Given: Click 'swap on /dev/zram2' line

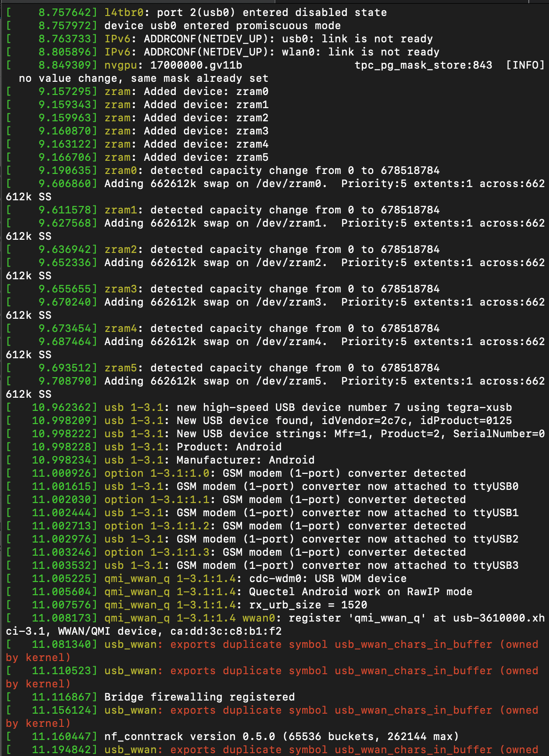Looking at the screenshot, I should click(275, 262).
